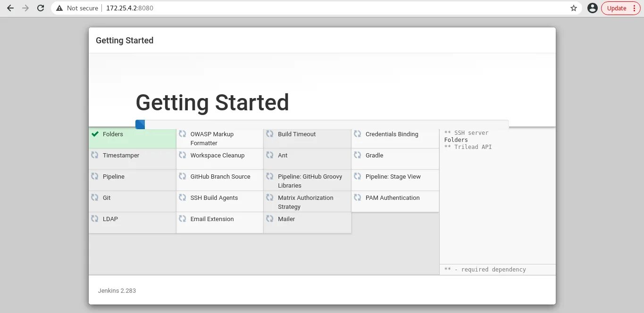Select the GitHub Branch Source plugin tile
644x313 pixels.
220,180
